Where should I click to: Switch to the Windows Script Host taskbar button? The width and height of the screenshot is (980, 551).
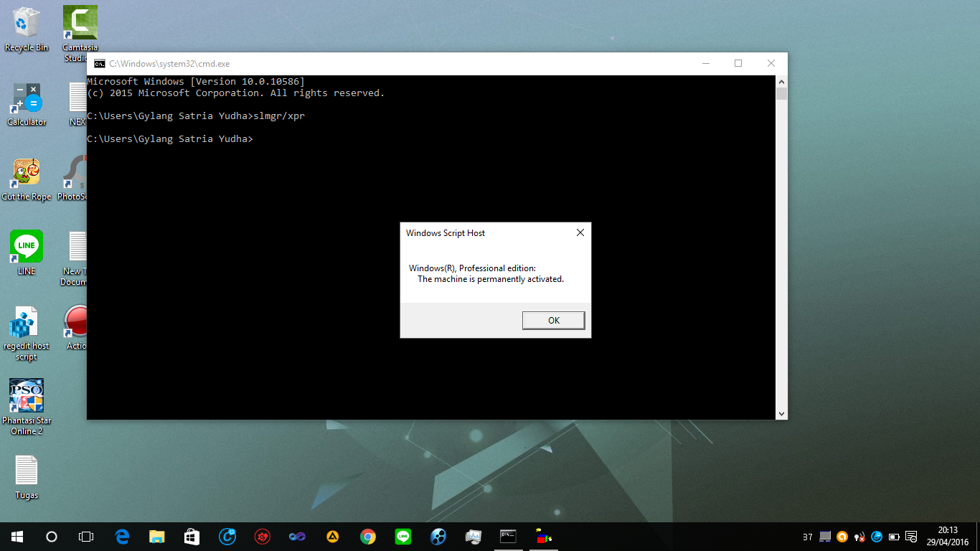point(544,537)
